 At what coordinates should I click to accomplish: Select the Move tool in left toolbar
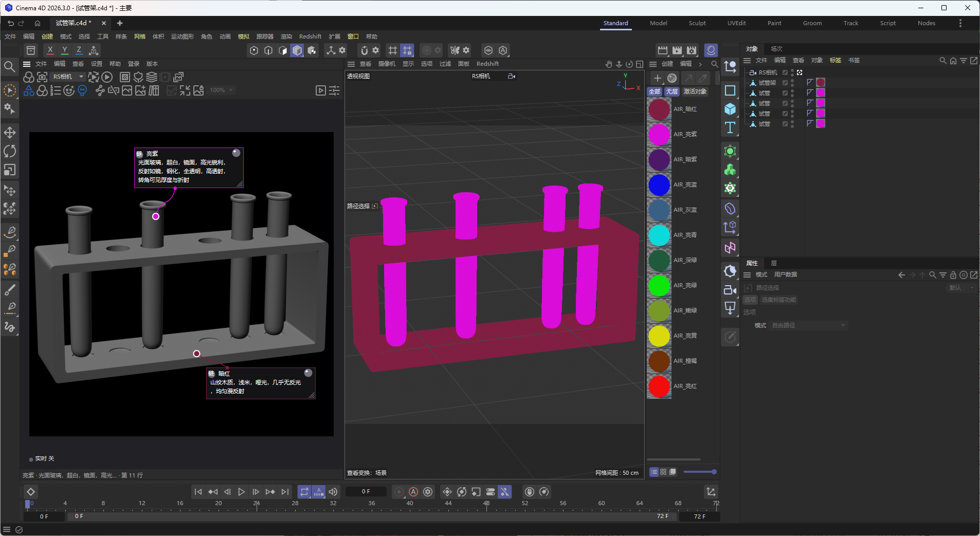10,133
